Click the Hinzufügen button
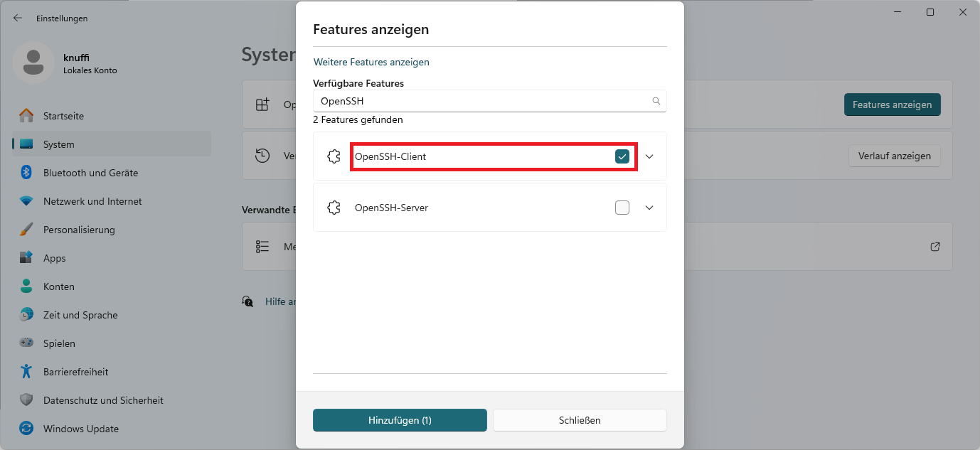Image resolution: width=980 pixels, height=450 pixels. click(x=400, y=419)
